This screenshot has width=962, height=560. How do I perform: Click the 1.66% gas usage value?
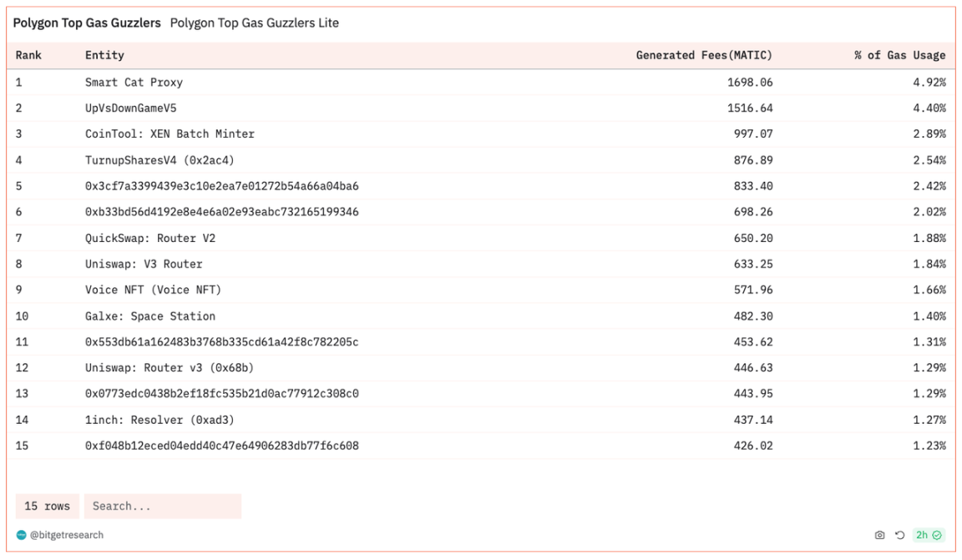(929, 290)
